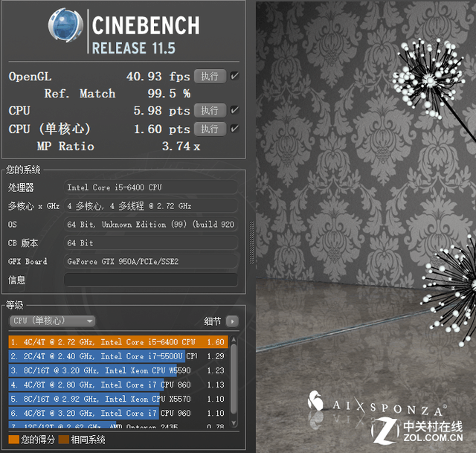This screenshot has width=476, height=453.
Task: Click the CB 版本 field 64 Bit
Action: [x=150, y=243]
